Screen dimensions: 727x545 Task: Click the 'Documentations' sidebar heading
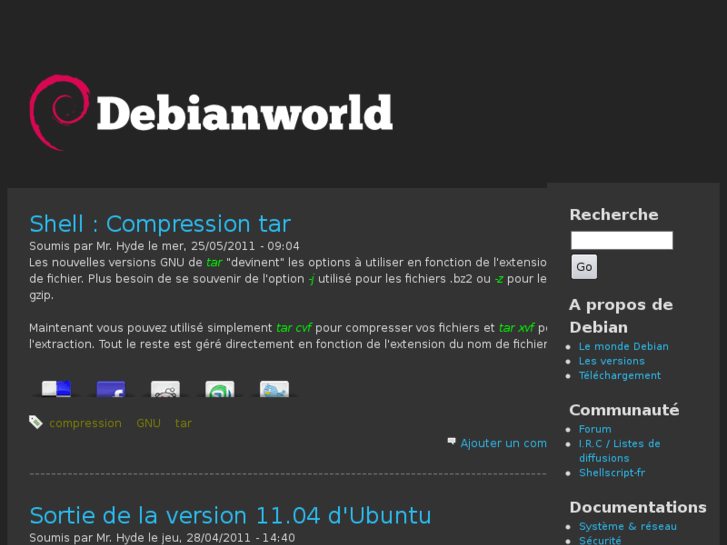638,507
